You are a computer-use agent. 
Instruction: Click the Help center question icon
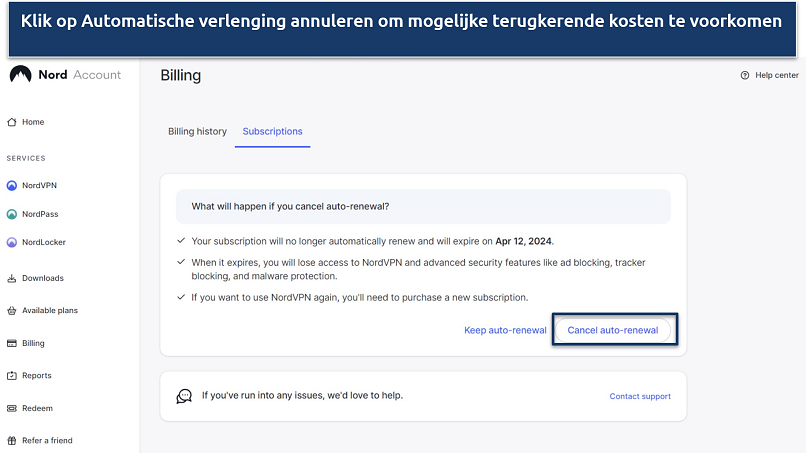coord(744,75)
